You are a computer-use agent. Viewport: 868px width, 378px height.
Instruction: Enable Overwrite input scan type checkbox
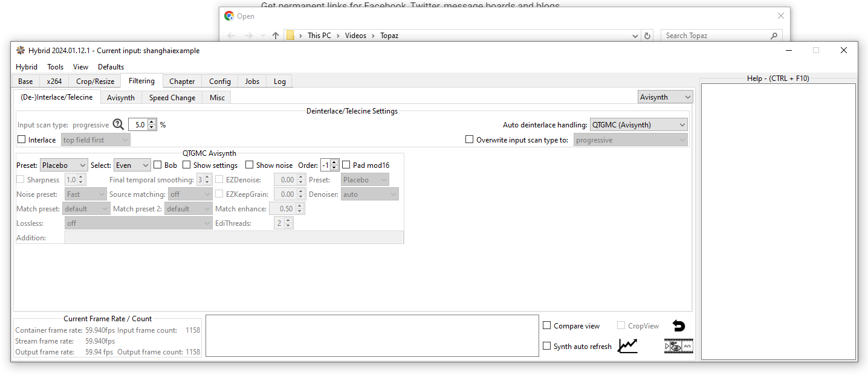point(470,139)
